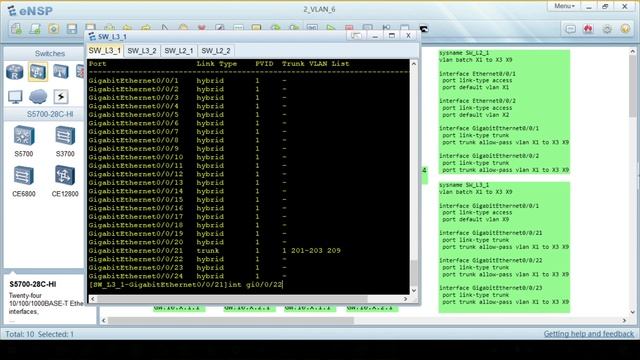This screenshot has height=360, width=640.
Task: Click workspace vertical scrollbar up arrow
Action: 633,51
